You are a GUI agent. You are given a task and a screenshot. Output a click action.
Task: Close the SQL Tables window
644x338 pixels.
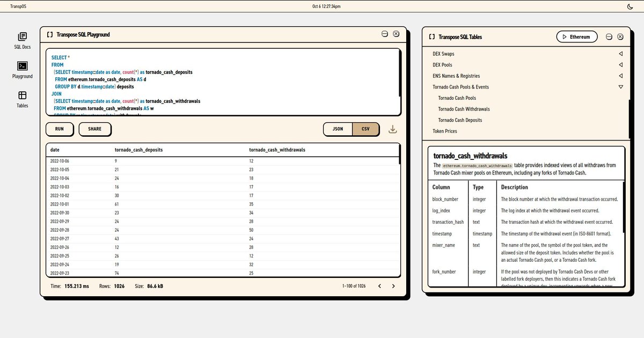coord(620,37)
